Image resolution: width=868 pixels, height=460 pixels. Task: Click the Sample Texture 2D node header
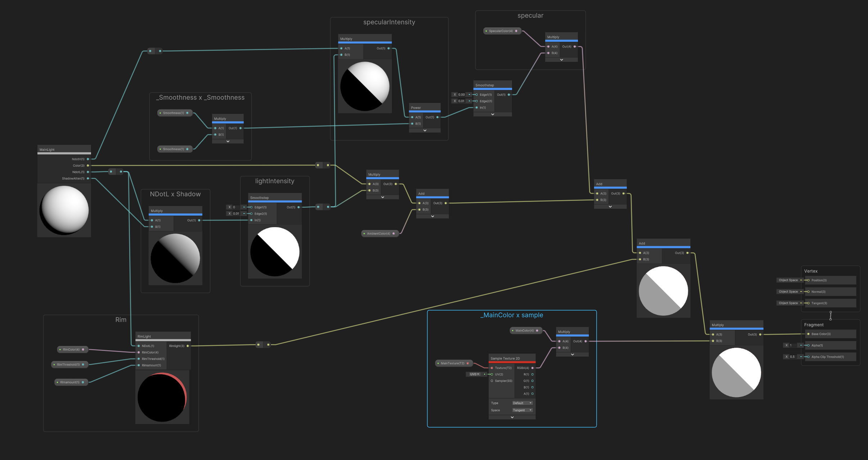pyautogui.click(x=512, y=358)
